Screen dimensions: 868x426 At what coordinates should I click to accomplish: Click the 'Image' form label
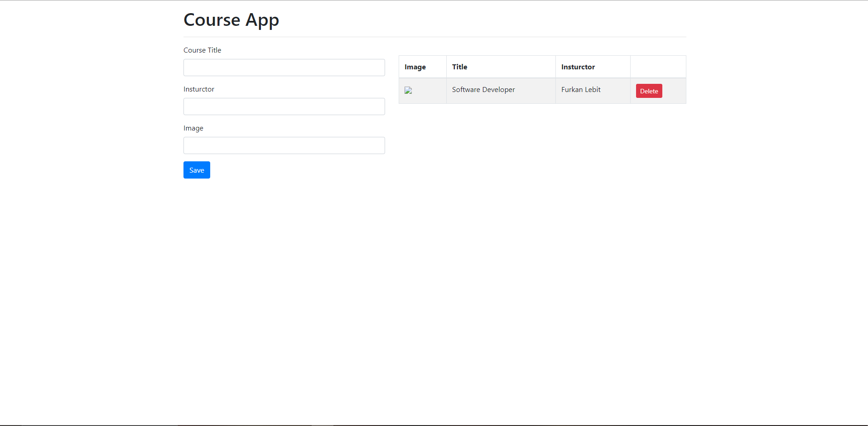[x=193, y=128]
